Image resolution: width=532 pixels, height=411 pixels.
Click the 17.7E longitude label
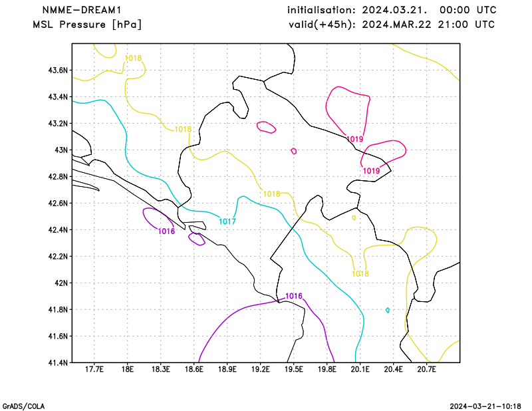coord(94,369)
